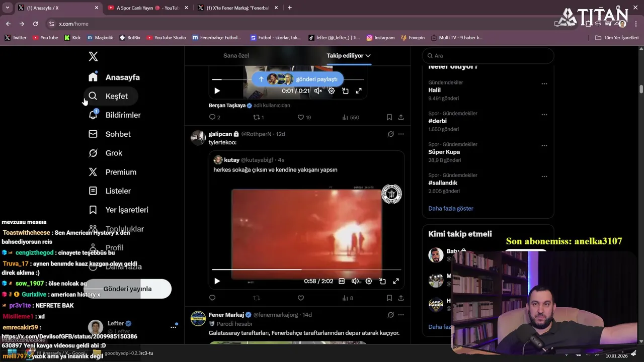Screen dimensions: 644x362
Task: Switch to X'te Fener Markaj tab
Action: point(237,8)
